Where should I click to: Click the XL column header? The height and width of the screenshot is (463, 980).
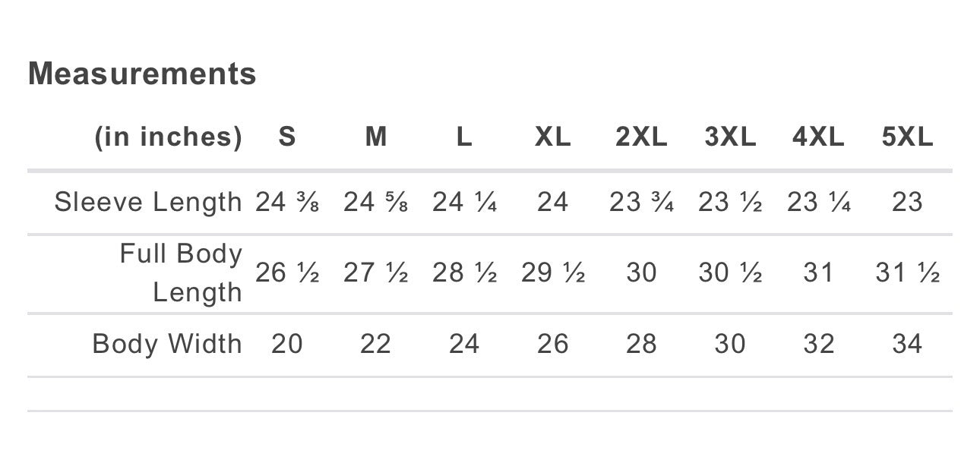[x=552, y=137]
